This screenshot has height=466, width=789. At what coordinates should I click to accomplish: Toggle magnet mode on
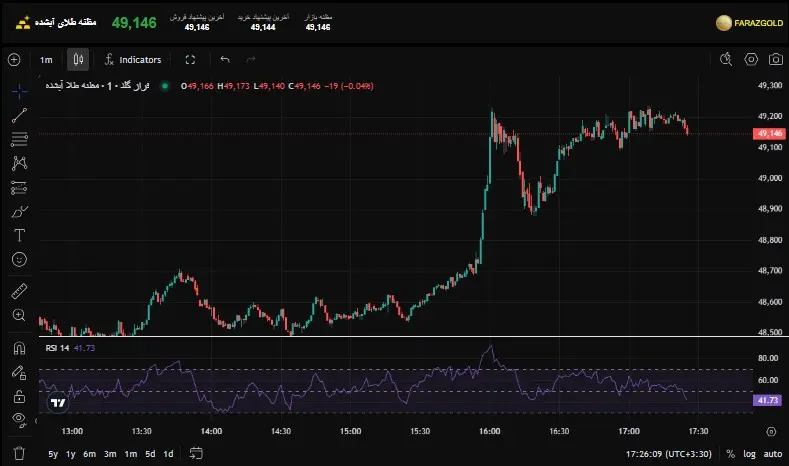pos(19,350)
